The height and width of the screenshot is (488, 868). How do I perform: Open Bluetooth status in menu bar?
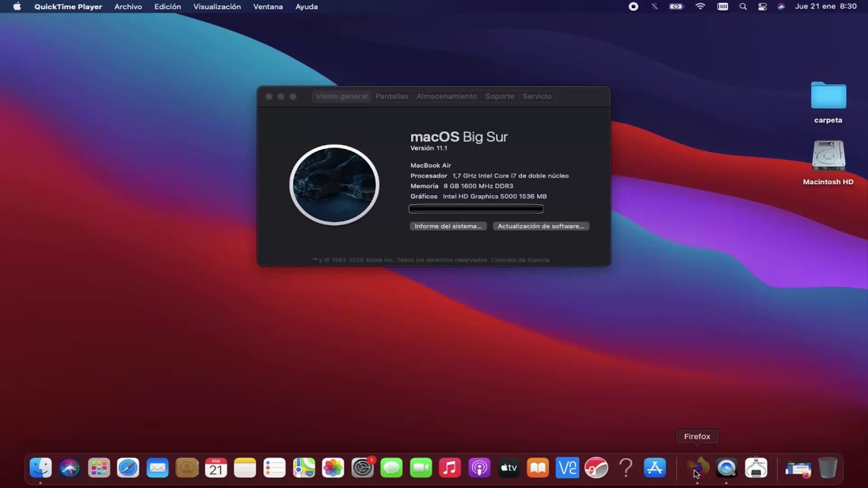tap(654, 7)
